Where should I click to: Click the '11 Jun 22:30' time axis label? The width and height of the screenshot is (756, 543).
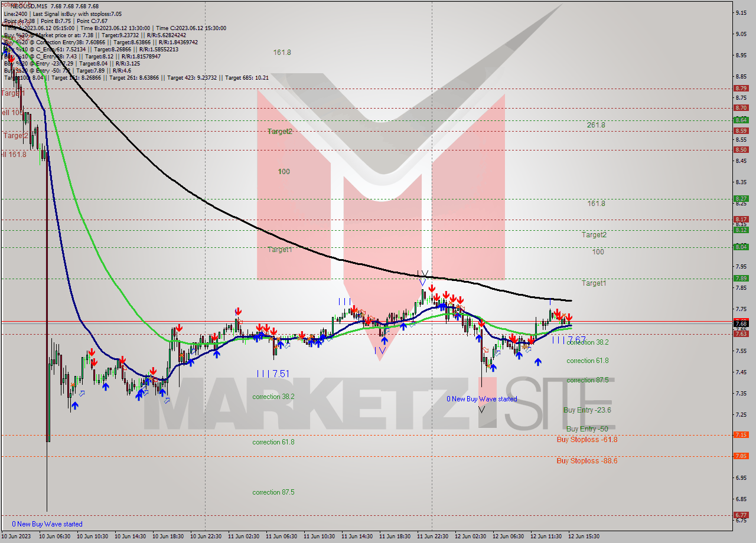point(432,537)
